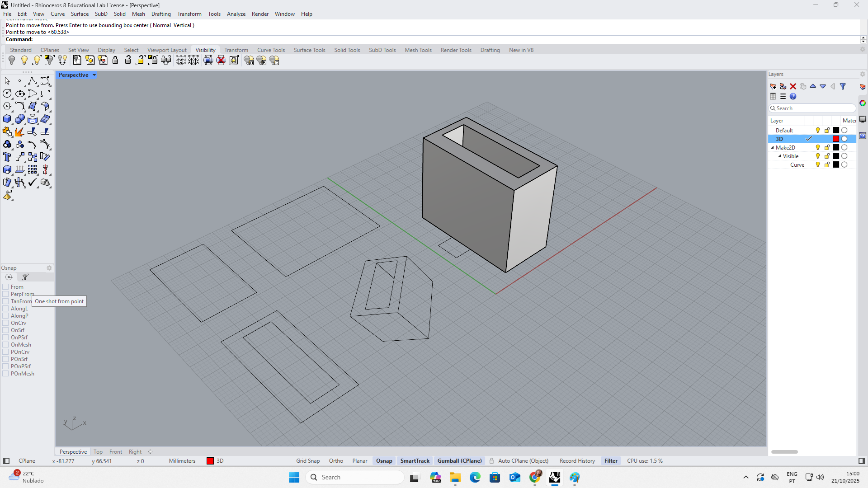Create a new layer in Layers panel
The width and height of the screenshot is (868, 488).
[x=773, y=86]
